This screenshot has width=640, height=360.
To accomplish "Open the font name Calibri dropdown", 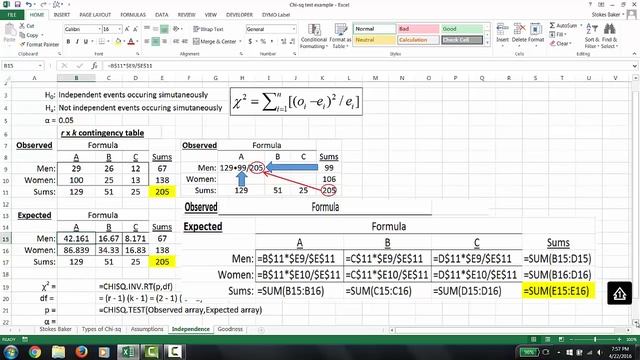I will tap(99, 29).
